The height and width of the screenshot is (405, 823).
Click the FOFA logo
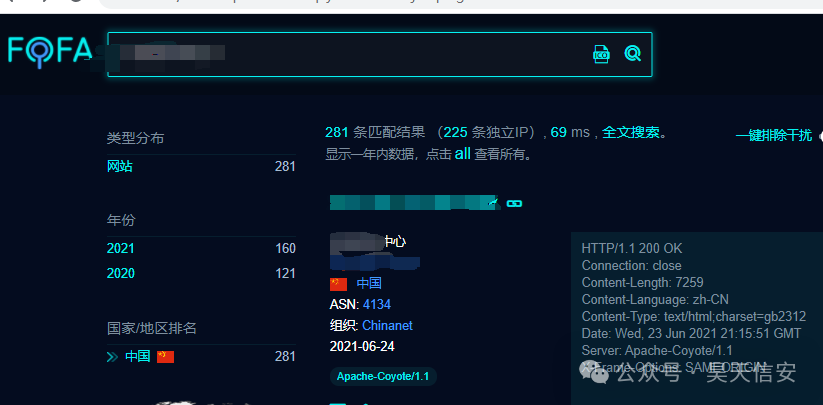(x=49, y=51)
